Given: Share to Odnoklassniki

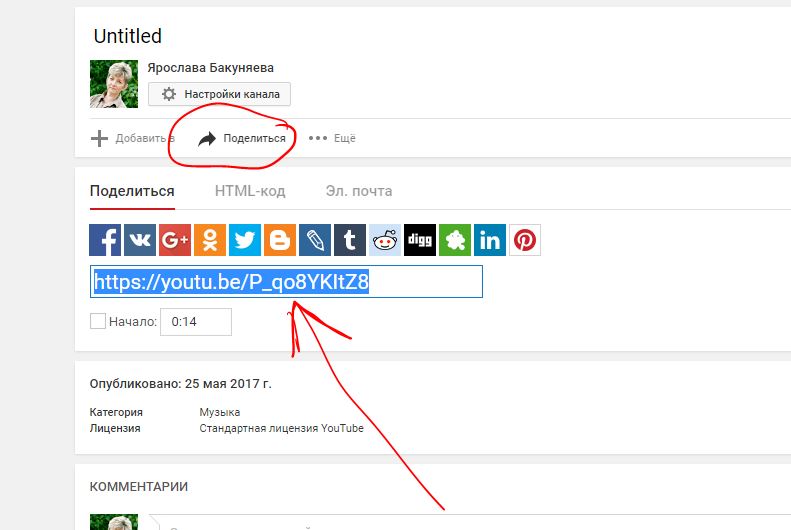Looking at the screenshot, I should (x=210, y=240).
